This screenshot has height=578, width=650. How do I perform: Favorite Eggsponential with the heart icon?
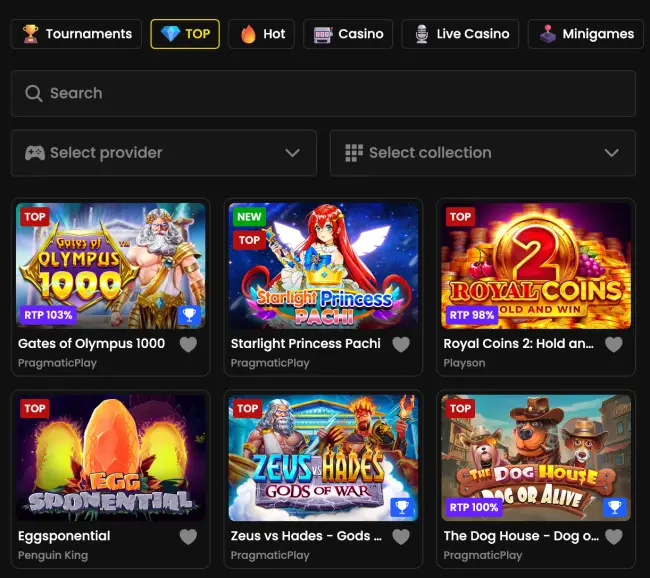(188, 537)
